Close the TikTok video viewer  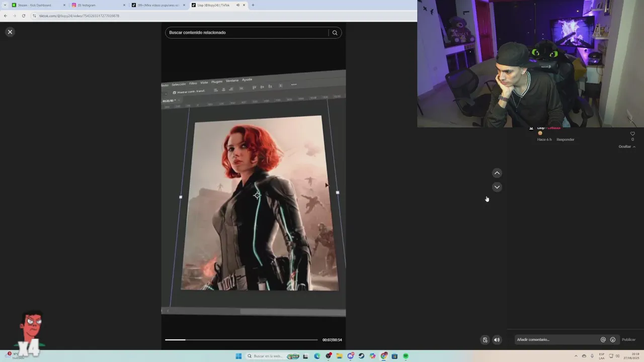click(x=10, y=32)
